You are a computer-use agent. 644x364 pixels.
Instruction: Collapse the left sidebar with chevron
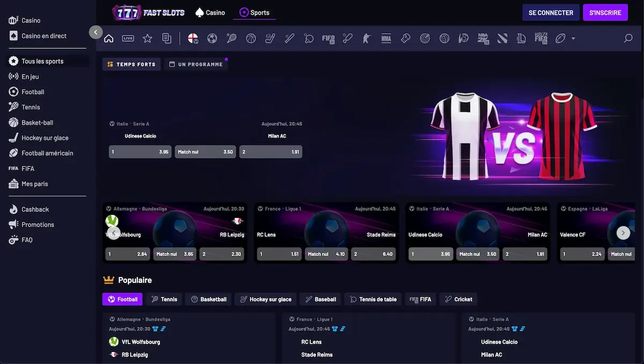(96, 32)
